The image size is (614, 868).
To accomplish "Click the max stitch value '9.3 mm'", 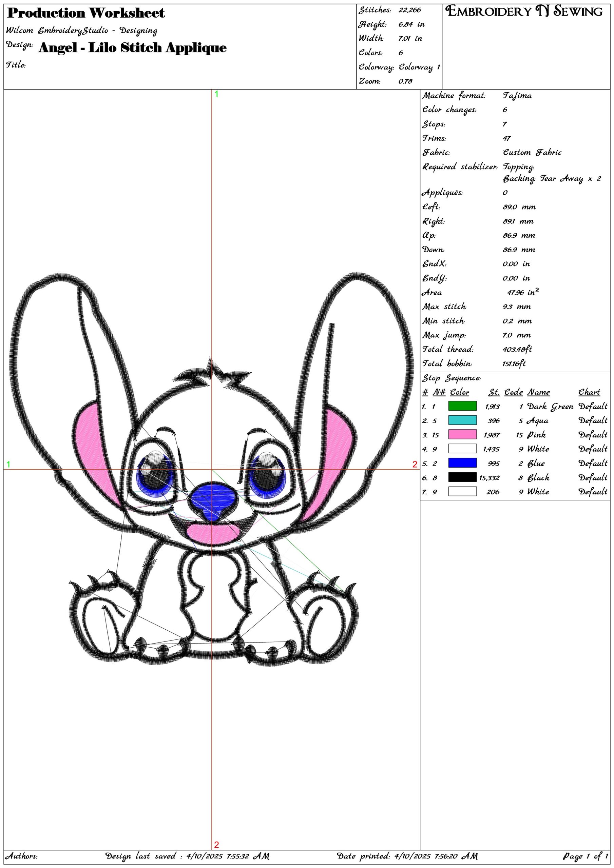I will [x=516, y=307].
